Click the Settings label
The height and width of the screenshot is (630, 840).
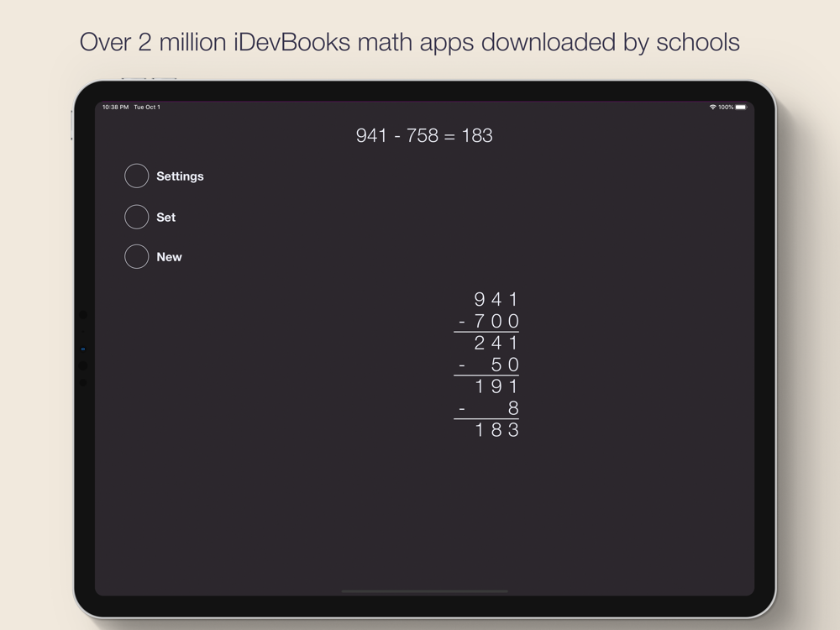point(180,176)
